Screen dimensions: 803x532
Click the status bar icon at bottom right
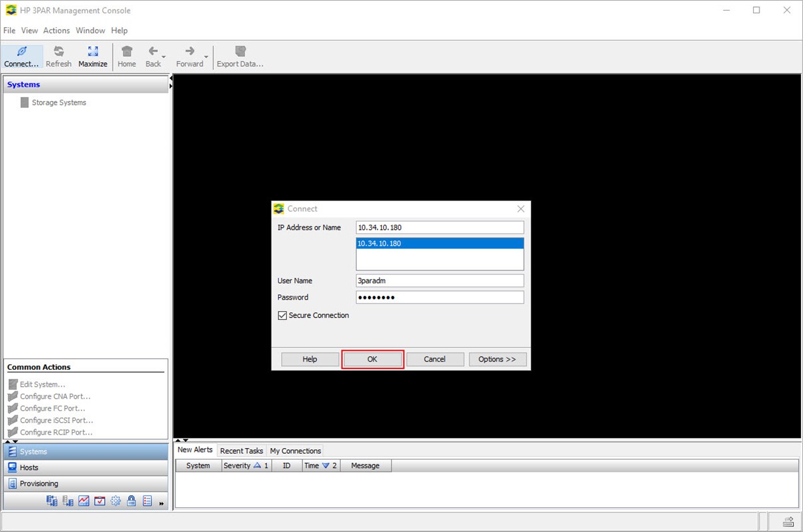(788, 522)
